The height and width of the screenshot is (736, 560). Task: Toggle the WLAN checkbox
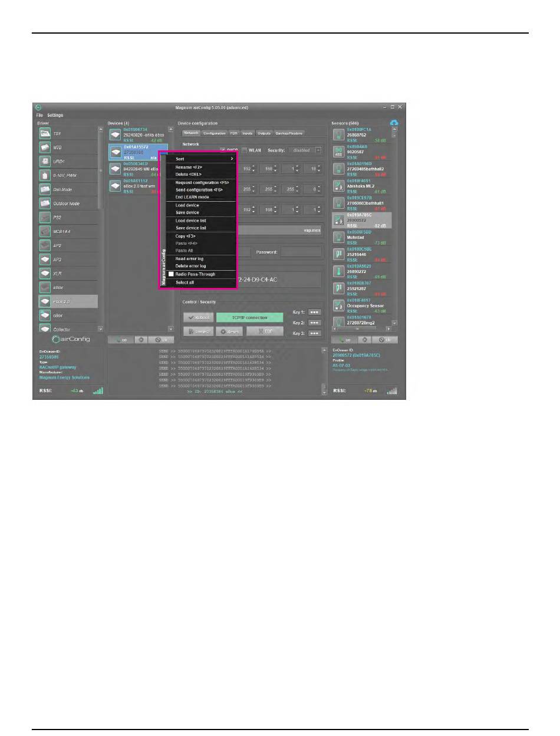[x=245, y=150]
